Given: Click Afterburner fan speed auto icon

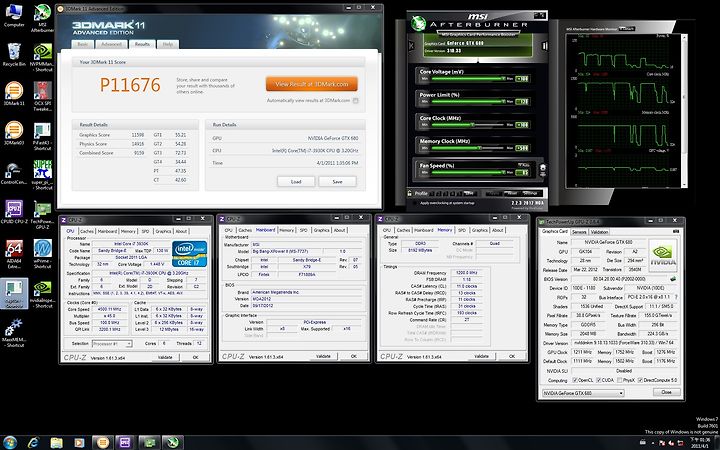Looking at the screenshot, I should tap(542, 169).
